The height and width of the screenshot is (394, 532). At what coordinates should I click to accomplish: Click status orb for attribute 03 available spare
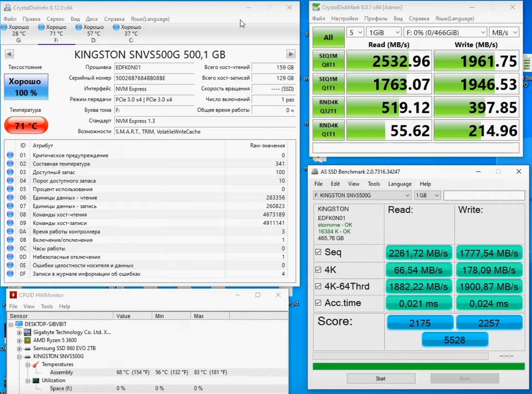click(10, 172)
